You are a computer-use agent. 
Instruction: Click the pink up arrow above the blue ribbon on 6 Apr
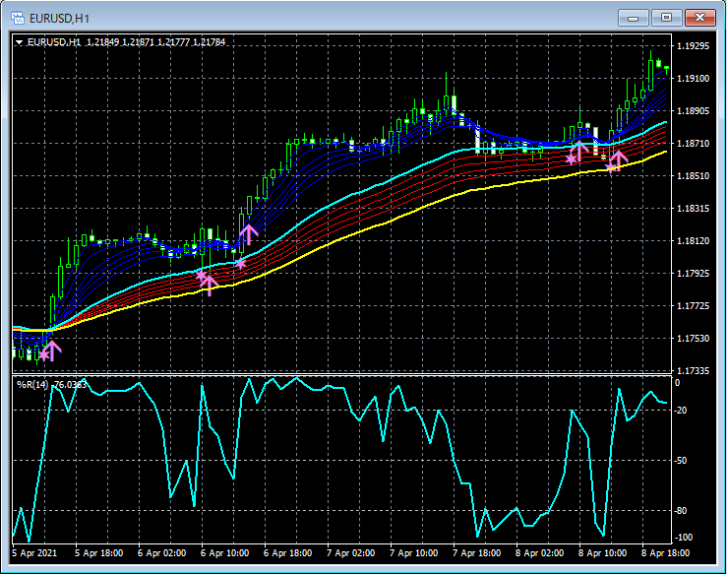(249, 233)
